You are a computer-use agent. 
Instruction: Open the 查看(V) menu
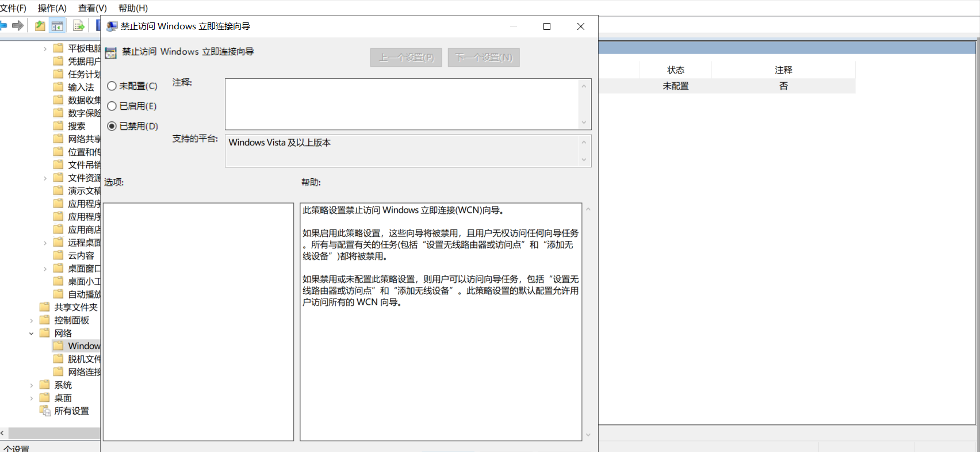click(x=93, y=8)
